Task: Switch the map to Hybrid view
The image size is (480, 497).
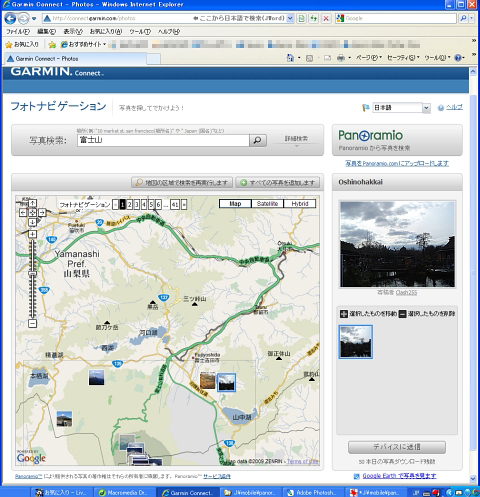Action: coord(300,204)
